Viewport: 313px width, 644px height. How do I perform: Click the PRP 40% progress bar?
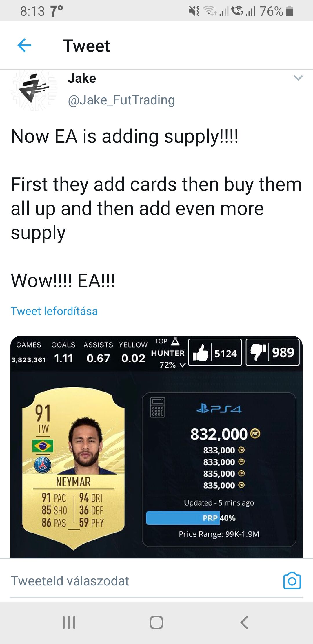click(x=219, y=518)
